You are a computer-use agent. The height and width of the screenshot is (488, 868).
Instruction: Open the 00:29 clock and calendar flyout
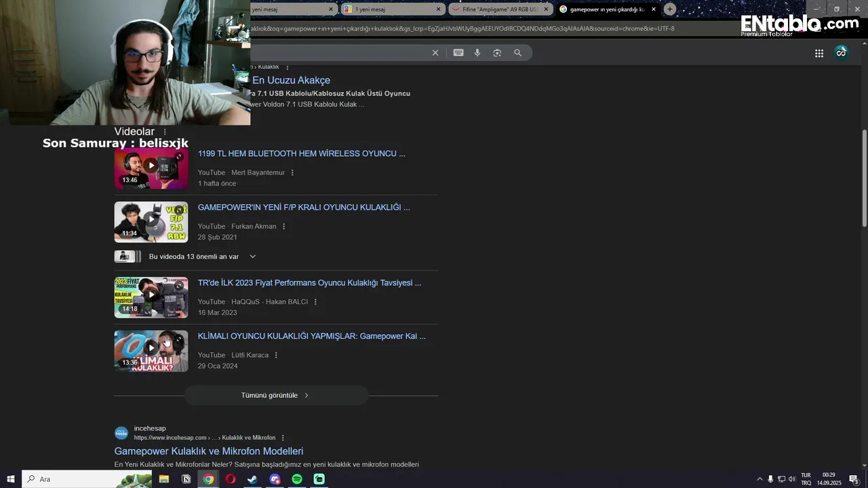[x=829, y=479]
